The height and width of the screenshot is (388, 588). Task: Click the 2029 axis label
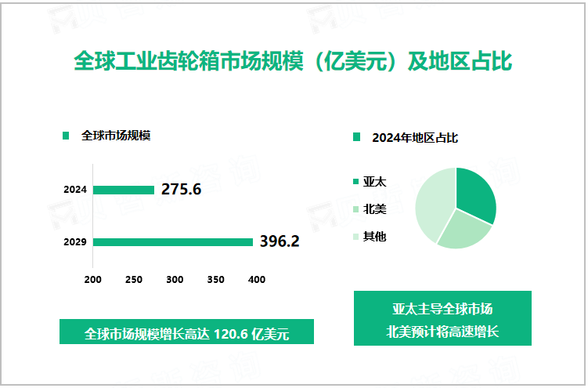[x=75, y=242]
